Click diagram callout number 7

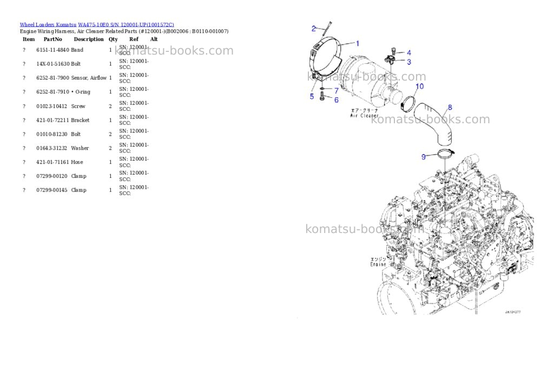pos(337,91)
